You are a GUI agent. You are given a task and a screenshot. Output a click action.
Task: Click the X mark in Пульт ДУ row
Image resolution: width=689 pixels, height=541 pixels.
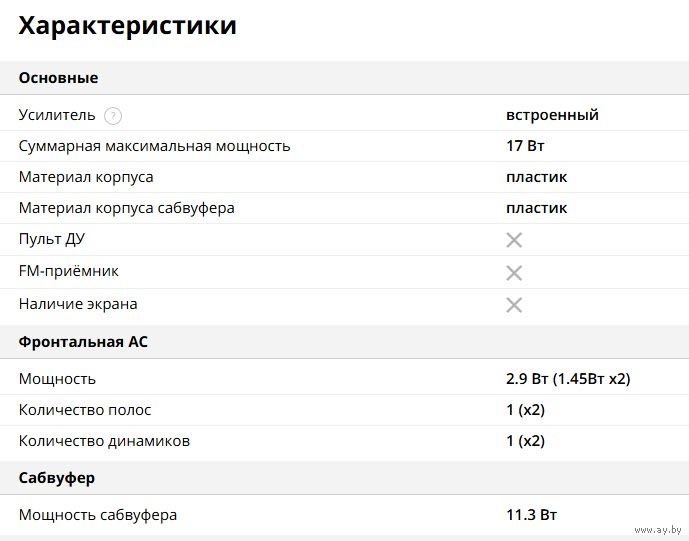(514, 240)
